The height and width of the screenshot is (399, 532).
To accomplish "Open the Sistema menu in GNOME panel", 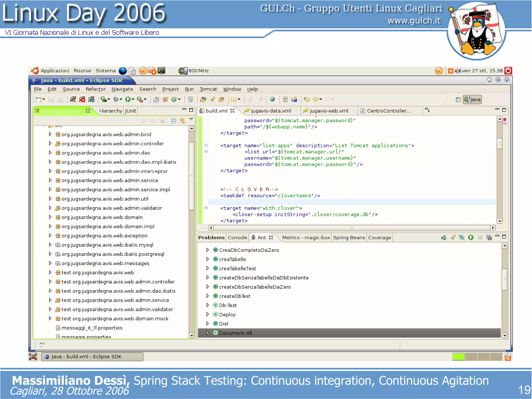I will tap(105, 71).
